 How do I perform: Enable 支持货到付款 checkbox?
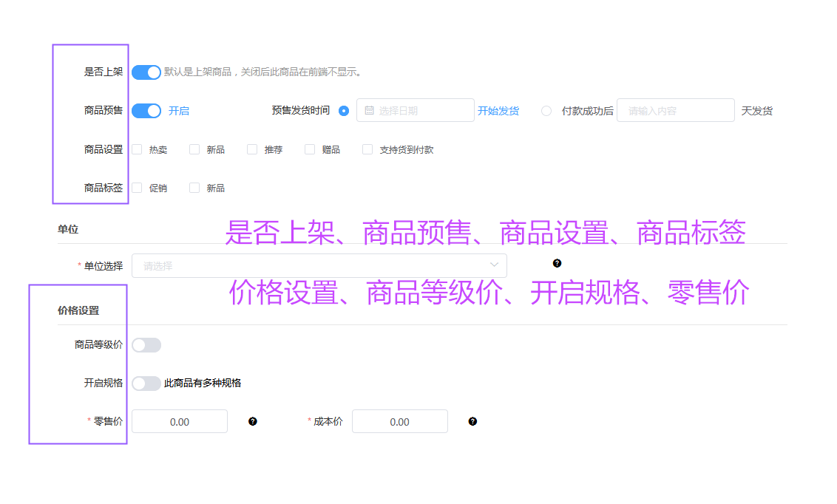click(x=367, y=150)
